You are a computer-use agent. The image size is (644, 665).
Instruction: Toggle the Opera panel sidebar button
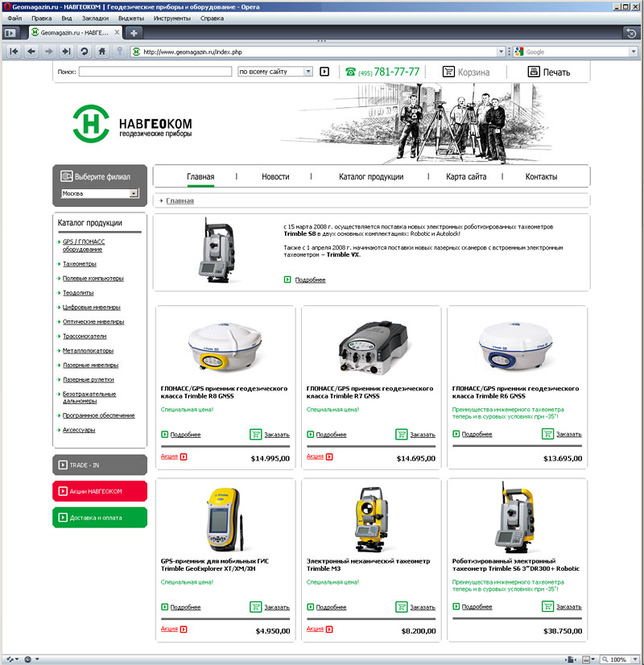pos(10,33)
